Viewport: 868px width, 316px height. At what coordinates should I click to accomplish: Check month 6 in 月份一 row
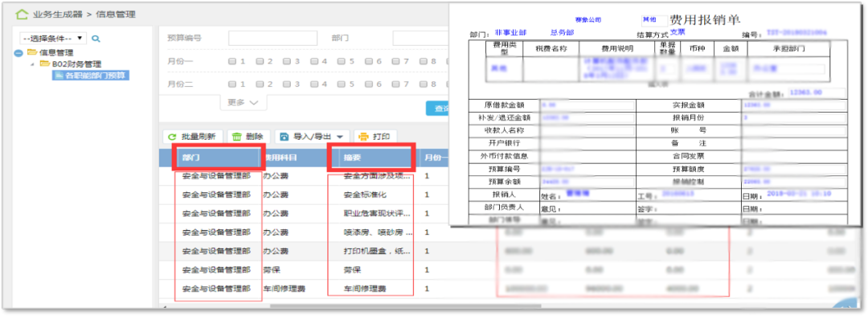coord(368,61)
